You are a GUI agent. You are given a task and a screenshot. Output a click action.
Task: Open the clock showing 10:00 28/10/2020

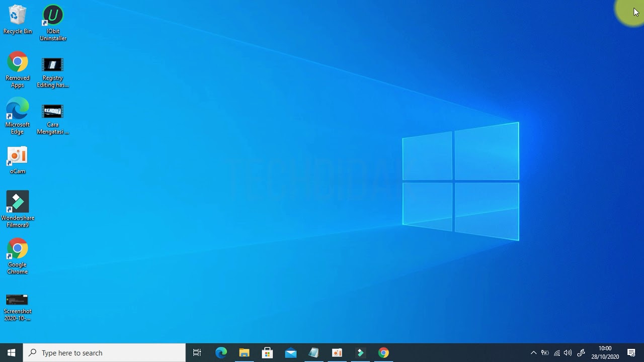click(x=605, y=353)
